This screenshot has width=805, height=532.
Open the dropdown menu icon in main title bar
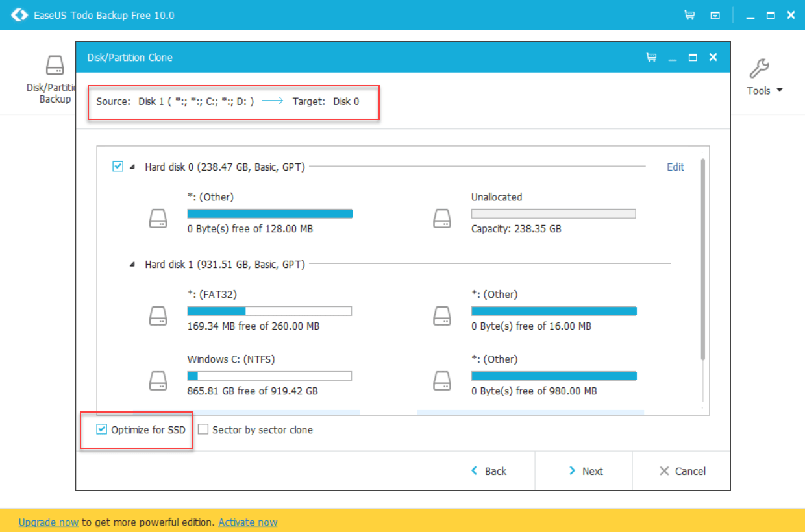[x=715, y=15]
